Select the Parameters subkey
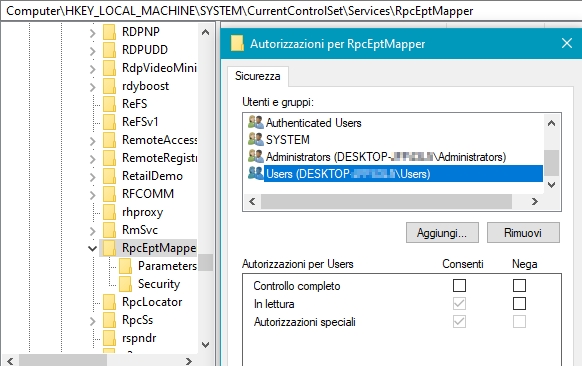 167,266
